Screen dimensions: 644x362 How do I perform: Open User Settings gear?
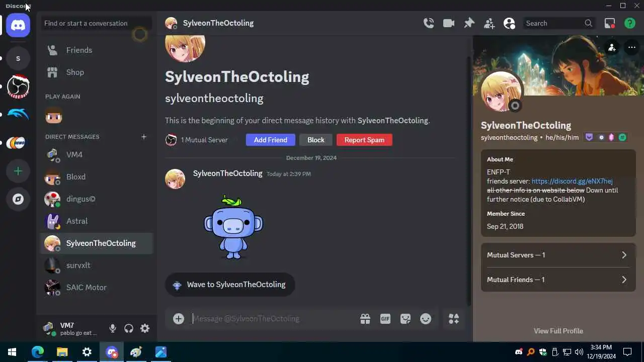click(x=145, y=328)
